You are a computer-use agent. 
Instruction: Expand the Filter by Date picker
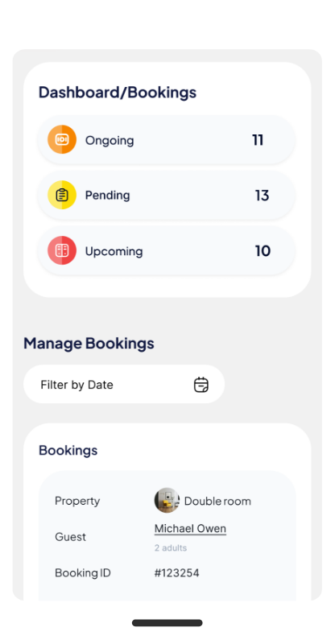[124, 385]
